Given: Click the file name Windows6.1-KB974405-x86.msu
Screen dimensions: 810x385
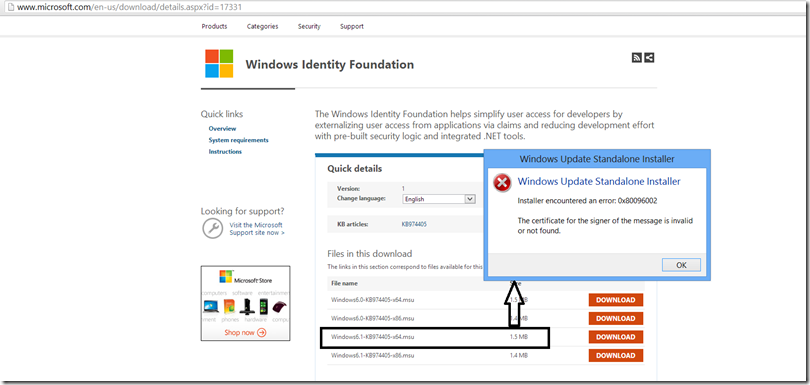Looking at the screenshot, I should click(x=372, y=356).
